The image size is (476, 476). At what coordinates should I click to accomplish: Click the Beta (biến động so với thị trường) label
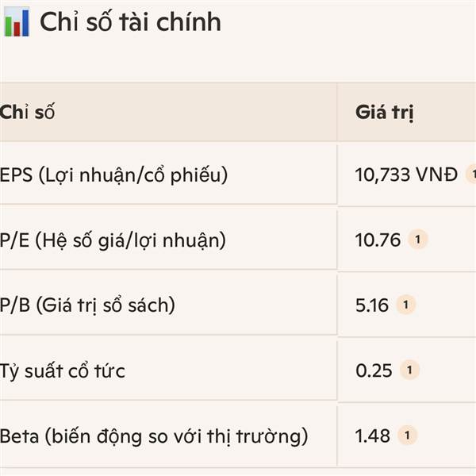154,436
